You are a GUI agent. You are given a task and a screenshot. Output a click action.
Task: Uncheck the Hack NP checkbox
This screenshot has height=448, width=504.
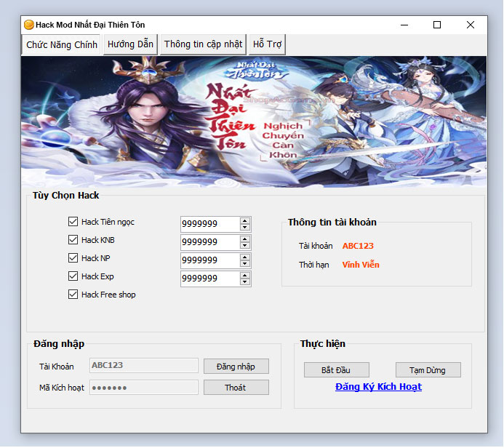pyautogui.click(x=73, y=257)
